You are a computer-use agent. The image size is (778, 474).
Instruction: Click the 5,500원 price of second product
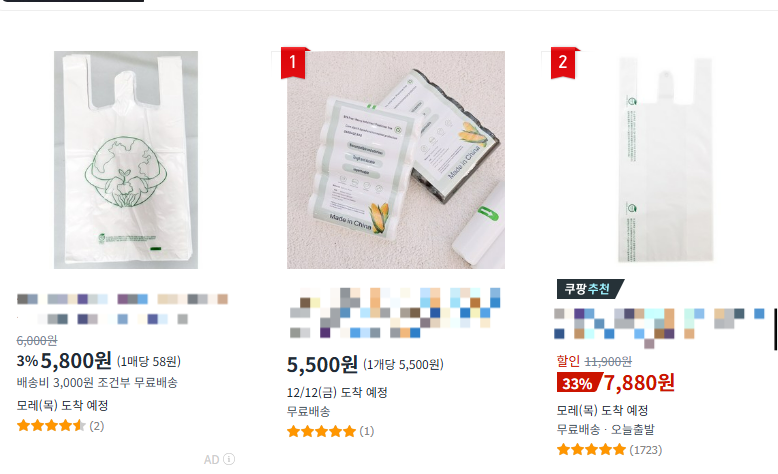click(x=322, y=365)
